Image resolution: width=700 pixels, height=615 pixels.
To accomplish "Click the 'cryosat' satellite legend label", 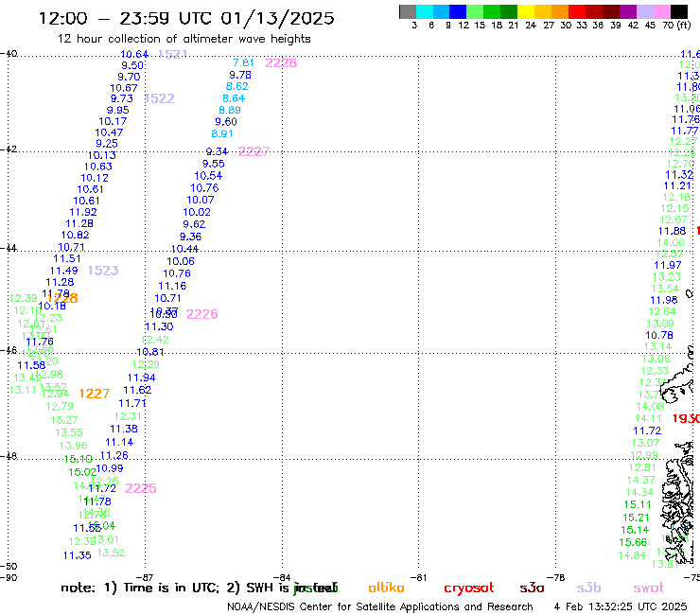I will click(x=469, y=589).
